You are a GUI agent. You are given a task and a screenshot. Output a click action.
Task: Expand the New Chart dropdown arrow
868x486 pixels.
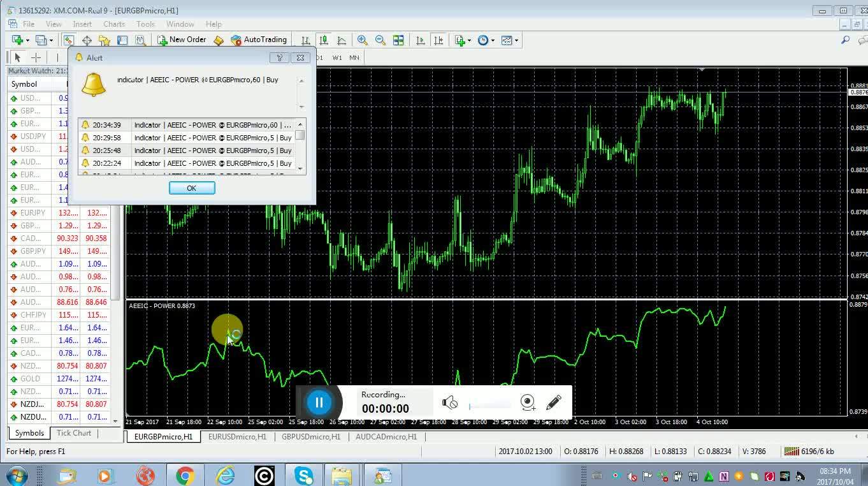point(27,40)
